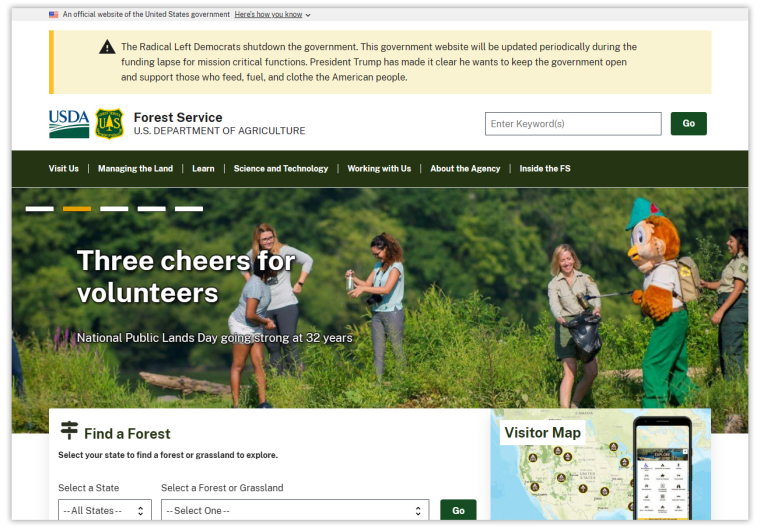Click the US flag icon in banner

click(53, 15)
